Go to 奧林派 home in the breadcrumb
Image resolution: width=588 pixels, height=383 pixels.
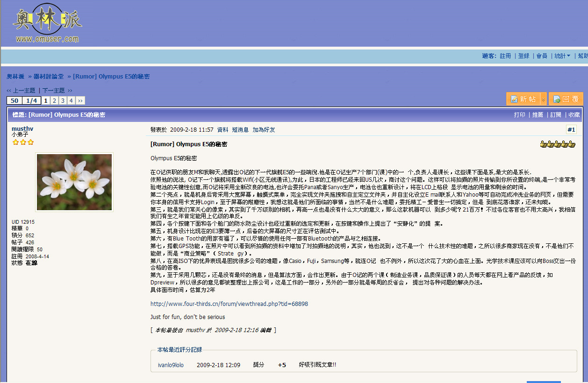click(x=15, y=77)
